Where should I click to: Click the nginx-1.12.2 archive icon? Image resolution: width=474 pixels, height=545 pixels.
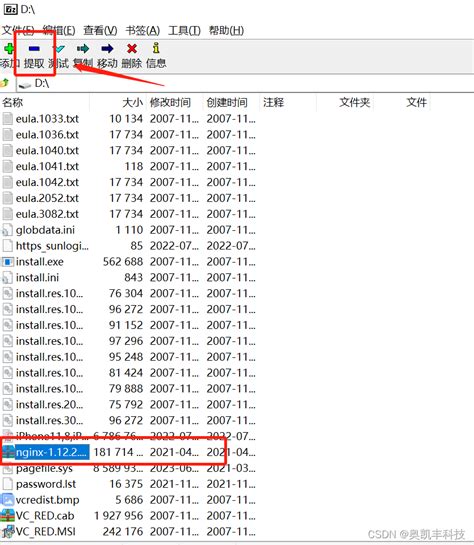[8, 452]
